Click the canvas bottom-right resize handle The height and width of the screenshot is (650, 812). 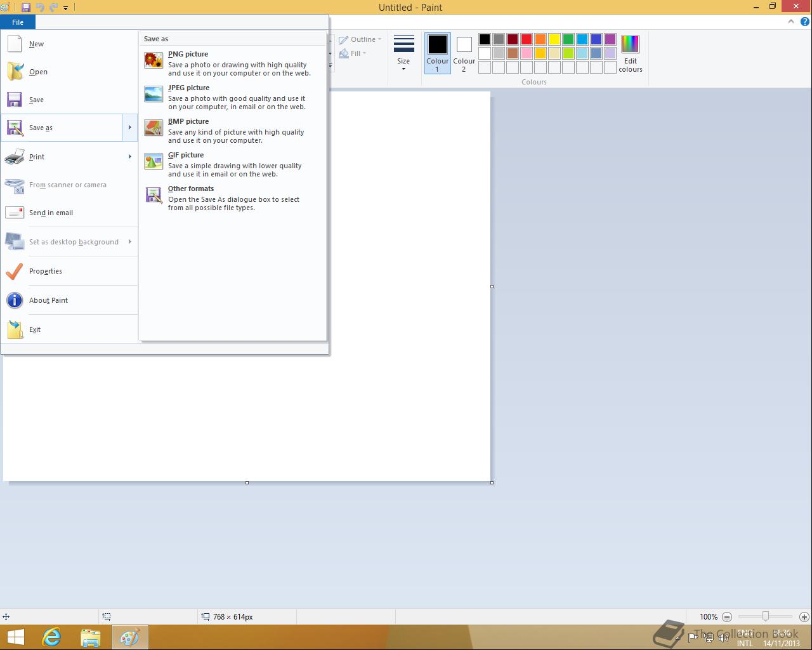pyautogui.click(x=492, y=482)
